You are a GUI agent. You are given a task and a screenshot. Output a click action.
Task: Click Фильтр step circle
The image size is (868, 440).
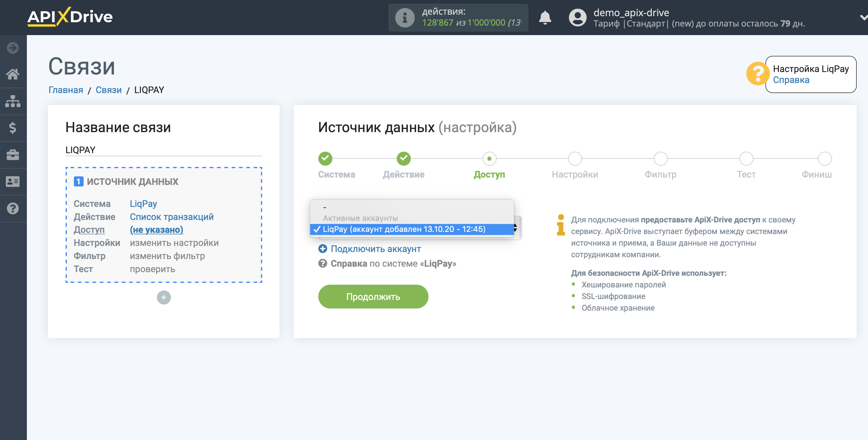660,159
